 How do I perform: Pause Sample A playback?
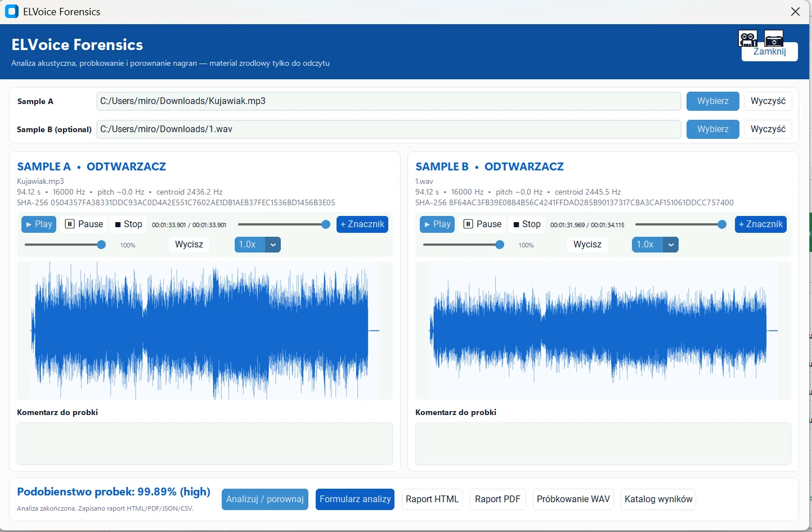[84, 224]
